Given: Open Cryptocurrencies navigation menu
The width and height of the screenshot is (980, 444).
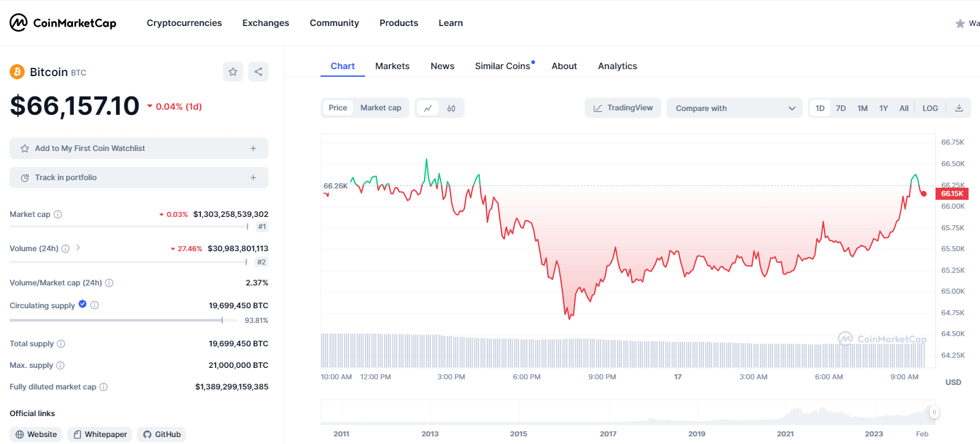Looking at the screenshot, I should [x=184, y=23].
